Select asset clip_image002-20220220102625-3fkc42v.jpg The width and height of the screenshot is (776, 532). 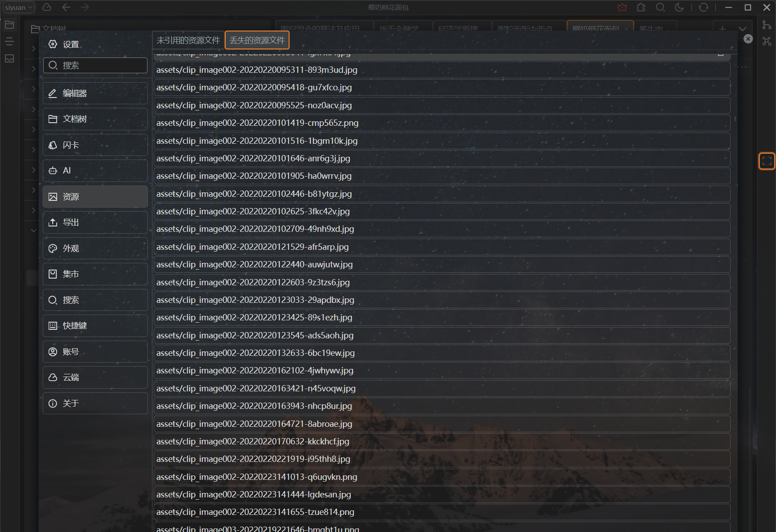(x=442, y=212)
